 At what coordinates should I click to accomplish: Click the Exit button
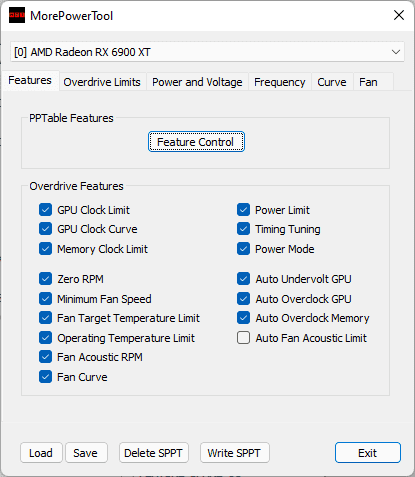tap(368, 453)
